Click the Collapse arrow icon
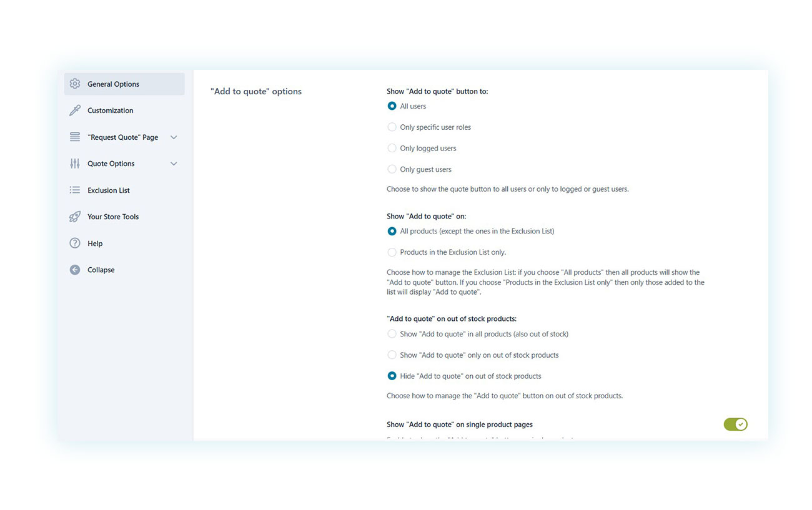The height and width of the screenshot is (510, 812). (75, 270)
